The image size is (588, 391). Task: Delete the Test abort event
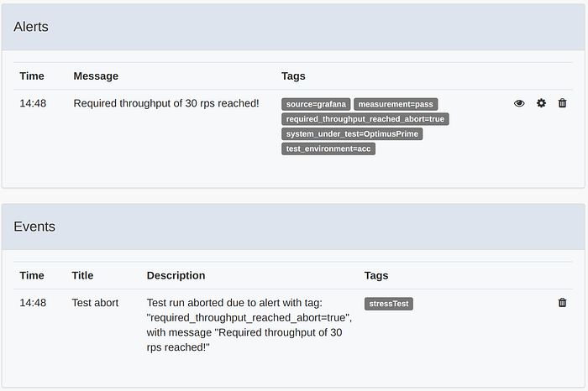(x=562, y=303)
